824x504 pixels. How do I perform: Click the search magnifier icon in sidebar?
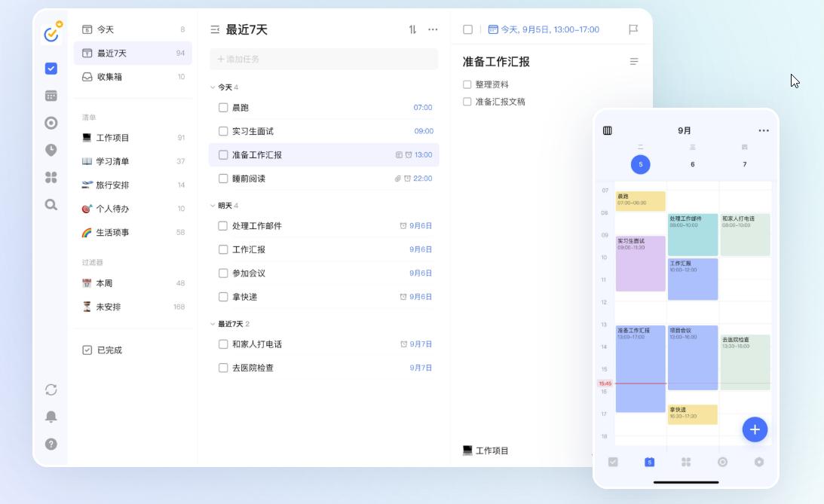coord(51,204)
